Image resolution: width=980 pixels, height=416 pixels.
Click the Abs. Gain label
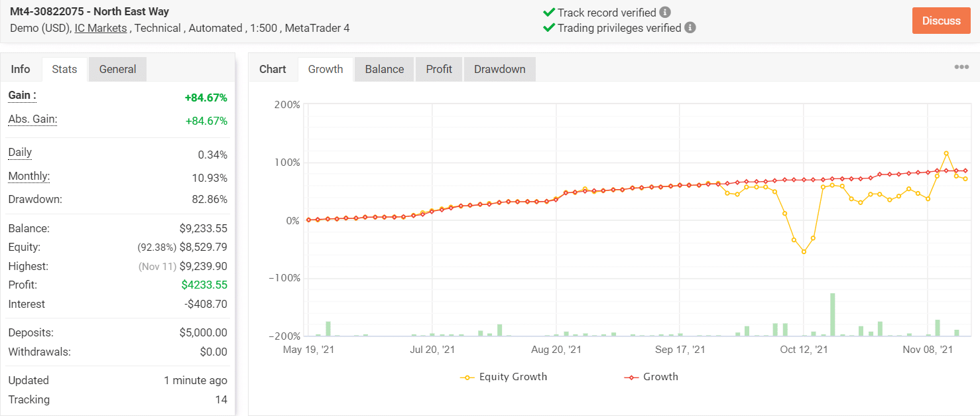[32, 120]
